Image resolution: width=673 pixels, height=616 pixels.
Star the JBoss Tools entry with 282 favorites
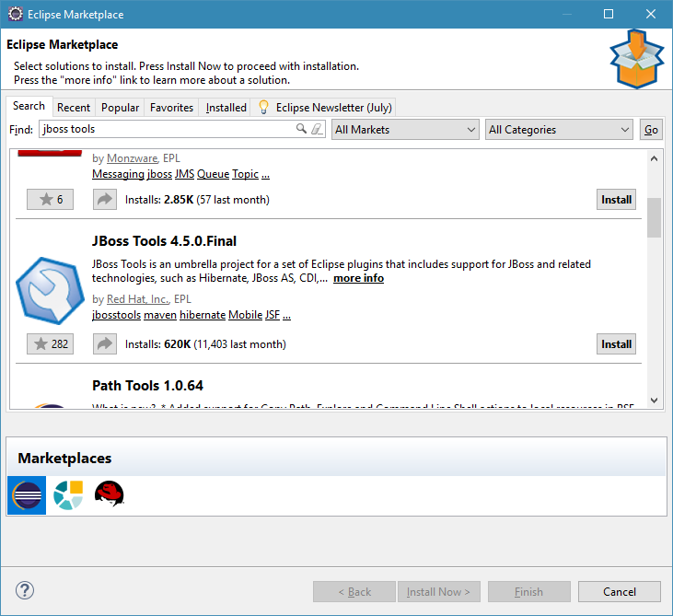click(x=51, y=343)
